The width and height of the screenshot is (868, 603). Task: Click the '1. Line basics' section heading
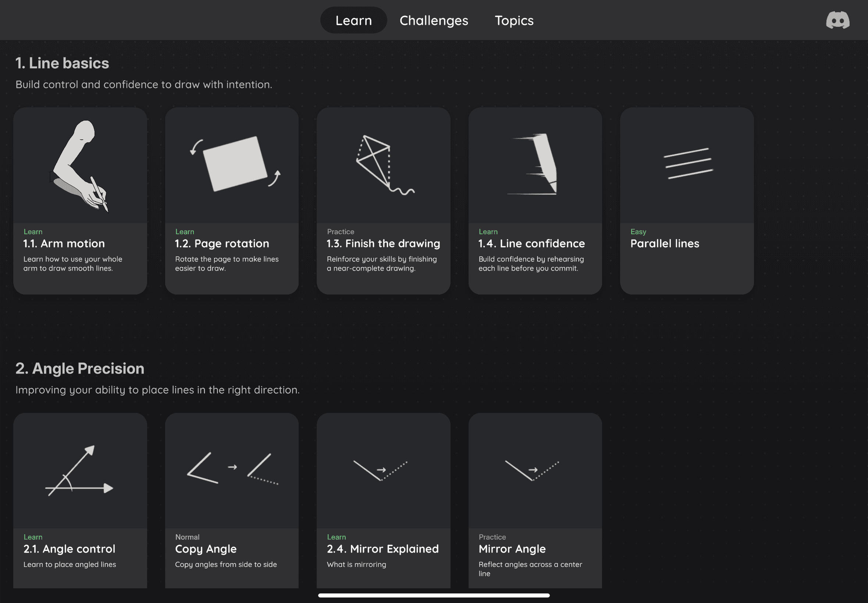[x=62, y=63]
